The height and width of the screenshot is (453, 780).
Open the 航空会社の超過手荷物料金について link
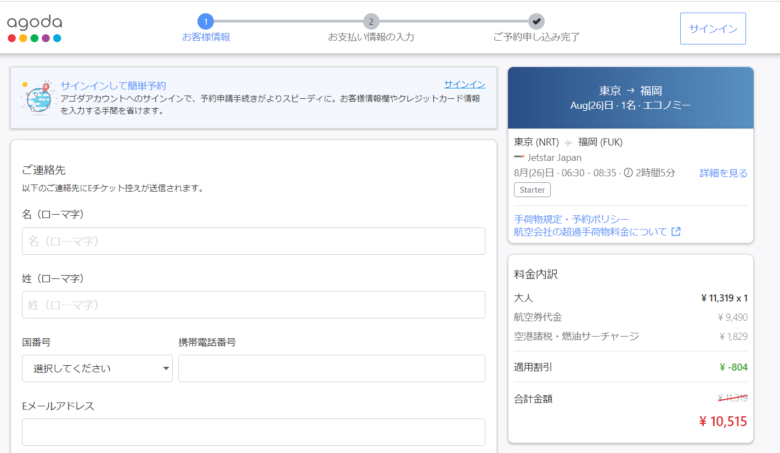[590, 232]
